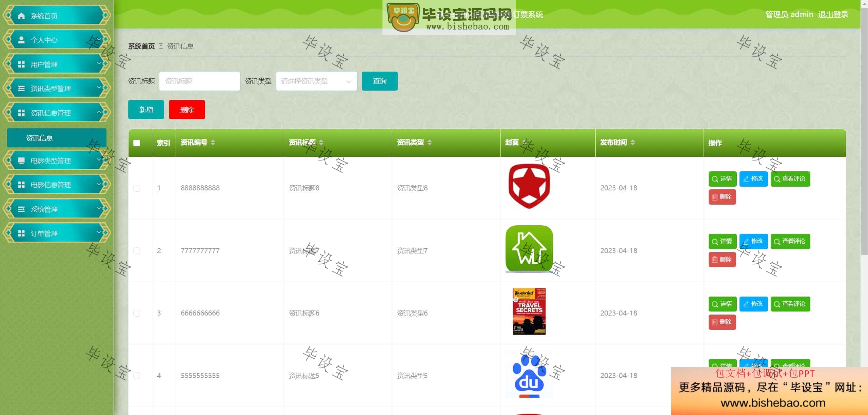Open the Baidu paw cover thumbnail
The width and height of the screenshot is (868, 415).
[529, 374]
